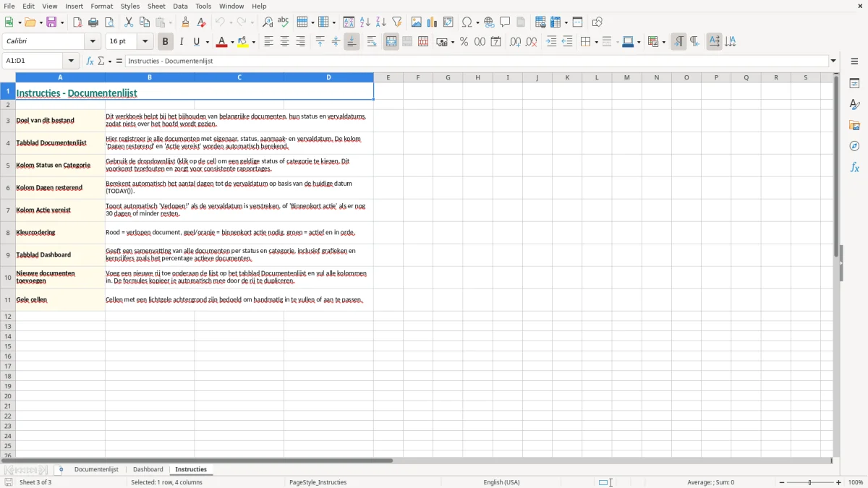Click the Find and Replace icon
This screenshot has width=868, height=488.
pos(268,22)
